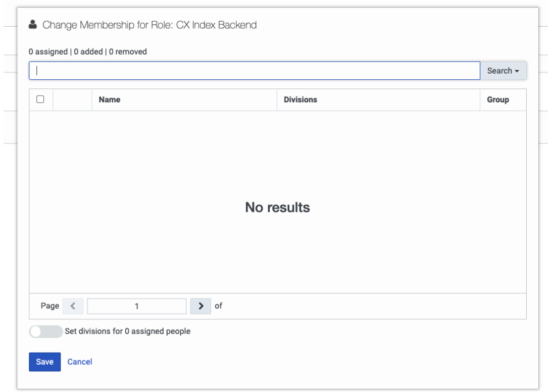Cancel the membership change dialog
The height and width of the screenshot is (392, 548).
coord(80,362)
